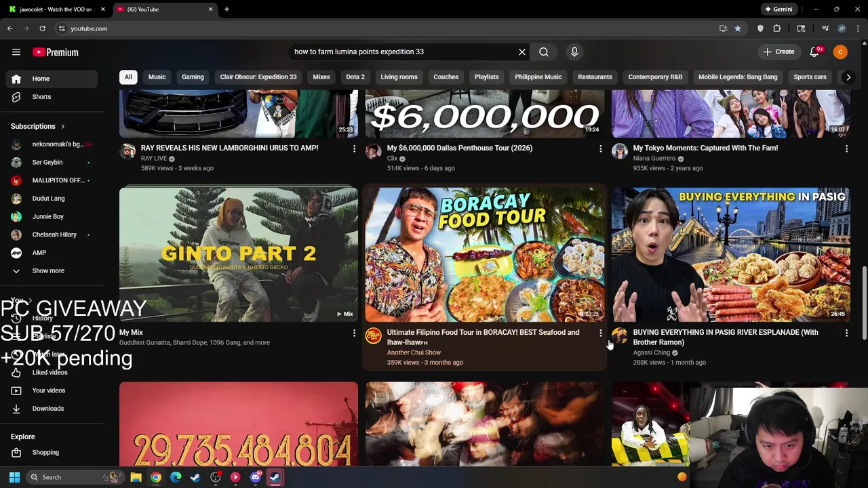The height and width of the screenshot is (488, 868).
Task: Select the Sports cars chip
Action: pos(810,77)
